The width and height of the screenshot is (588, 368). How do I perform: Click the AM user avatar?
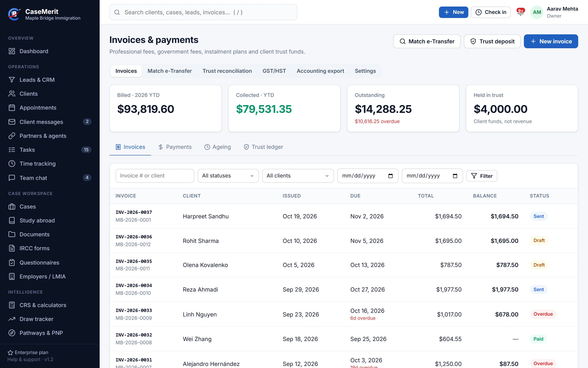(537, 12)
